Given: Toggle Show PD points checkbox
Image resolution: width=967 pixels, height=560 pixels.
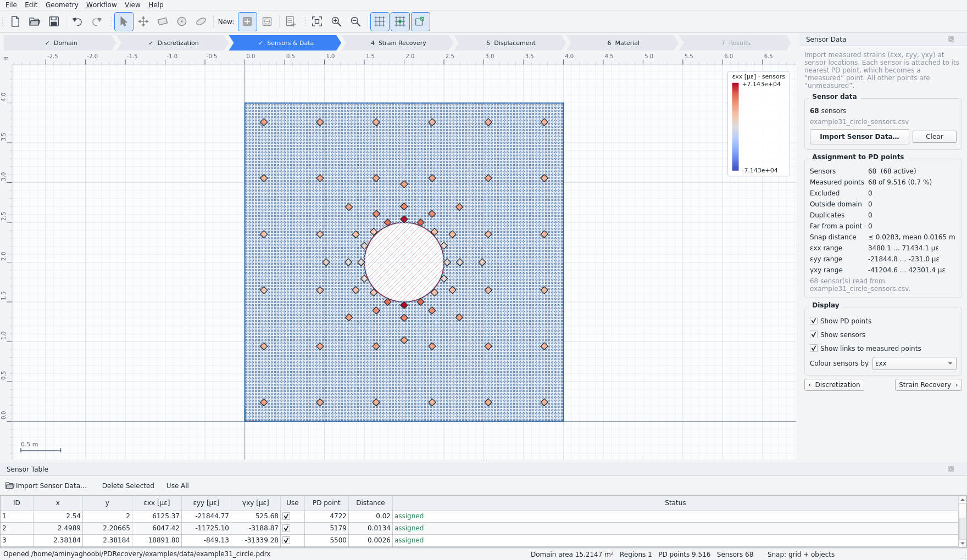Looking at the screenshot, I should click(x=814, y=321).
